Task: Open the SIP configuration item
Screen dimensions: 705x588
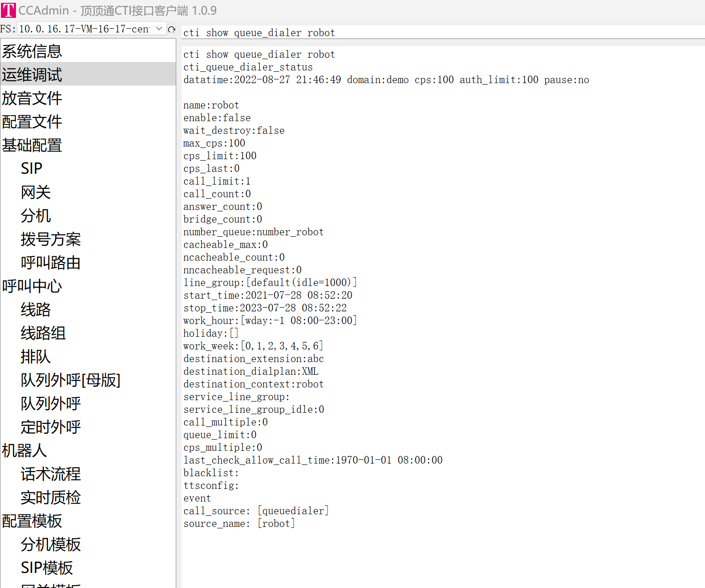Action: pyautogui.click(x=31, y=169)
